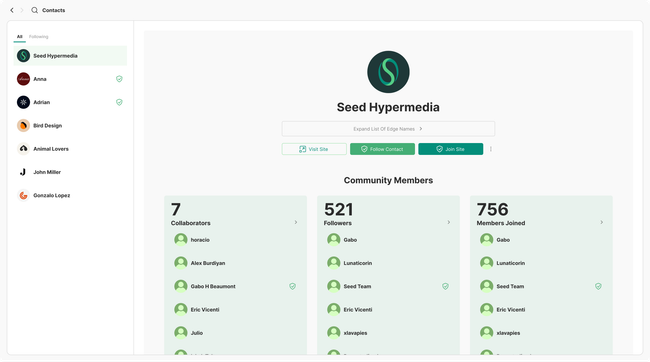
Task: Click horacio's avatar under Collaborators
Action: pyautogui.click(x=181, y=240)
